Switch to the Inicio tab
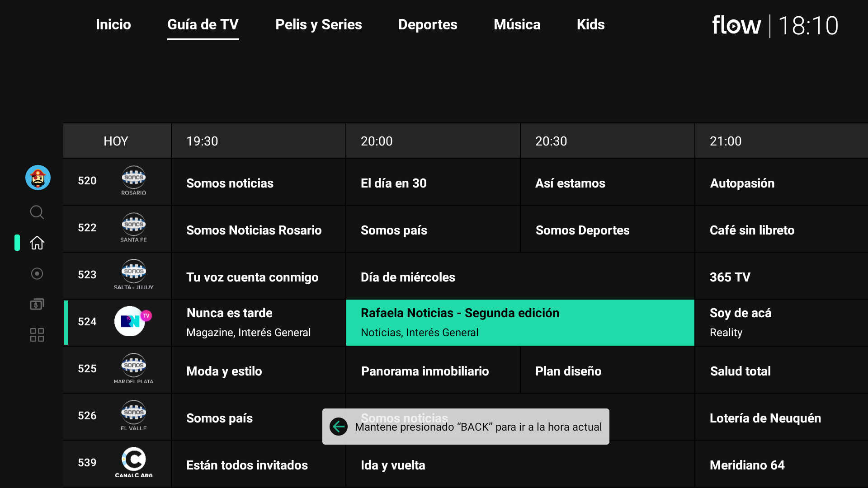 113,24
